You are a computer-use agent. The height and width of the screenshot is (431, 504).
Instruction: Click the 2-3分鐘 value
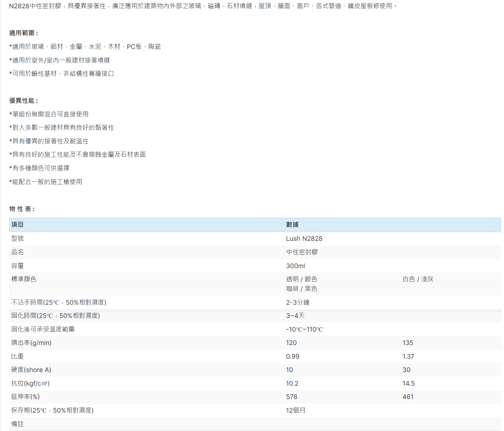pyautogui.click(x=298, y=302)
